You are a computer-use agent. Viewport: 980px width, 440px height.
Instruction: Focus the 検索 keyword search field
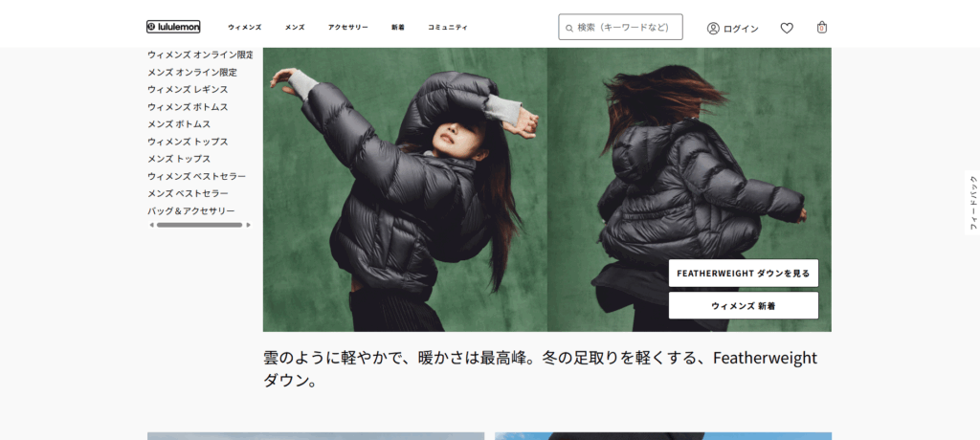[x=620, y=28]
